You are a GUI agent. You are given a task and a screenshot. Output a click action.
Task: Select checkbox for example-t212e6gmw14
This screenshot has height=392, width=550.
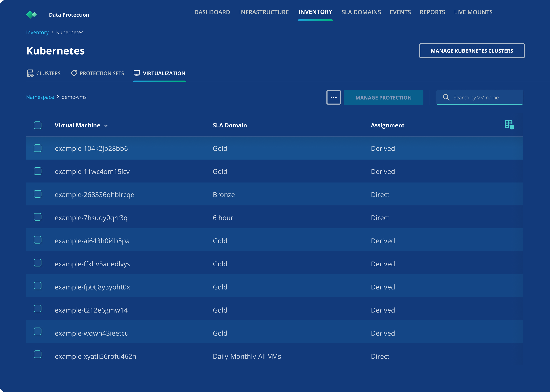[38, 309]
